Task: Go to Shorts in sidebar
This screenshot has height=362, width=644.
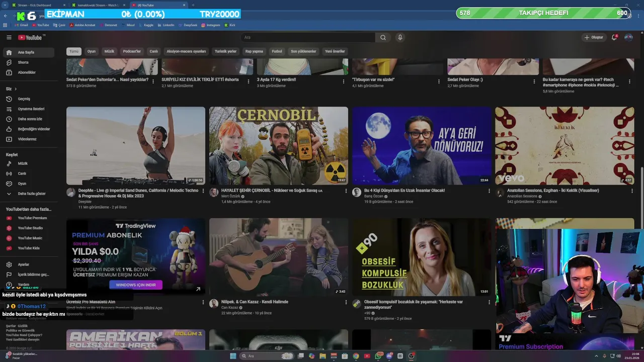Action: tap(28, 62)
